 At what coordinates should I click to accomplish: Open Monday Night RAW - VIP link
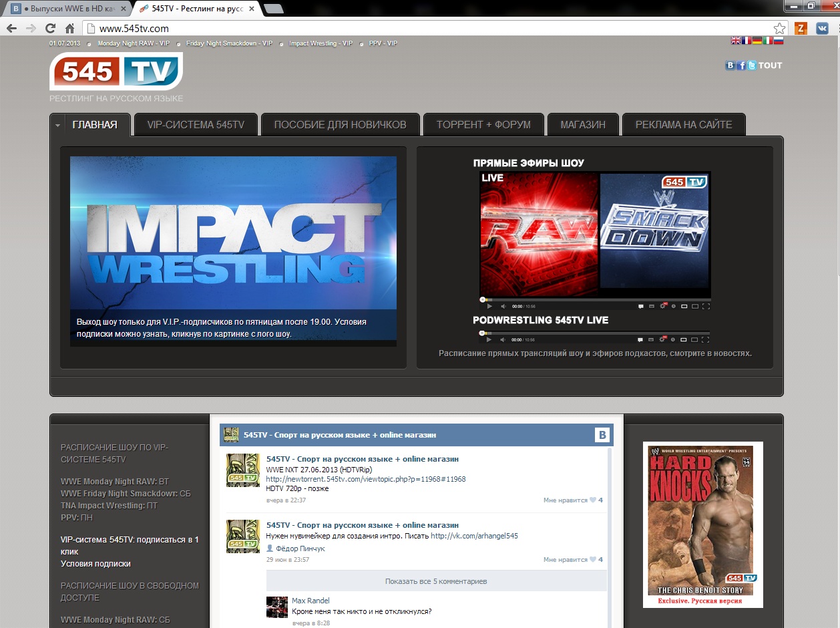tap(134, 43)
